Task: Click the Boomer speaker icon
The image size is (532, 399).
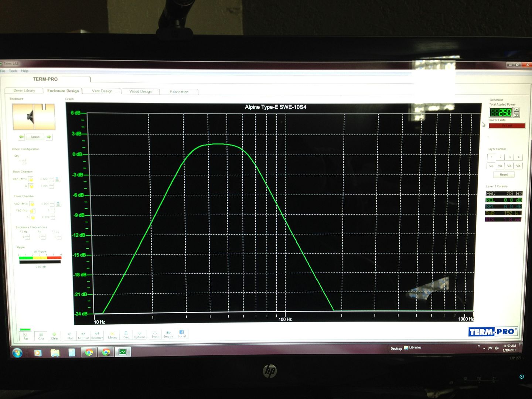Action: (x=97, y=335)
